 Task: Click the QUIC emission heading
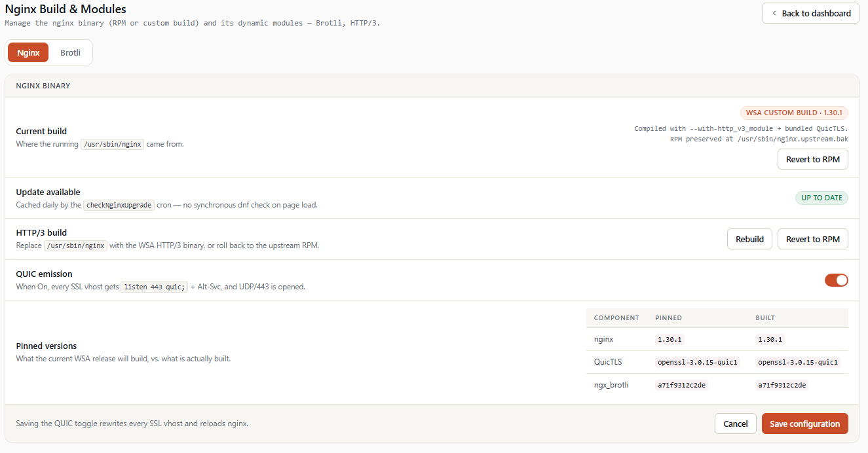coord(44,274)
